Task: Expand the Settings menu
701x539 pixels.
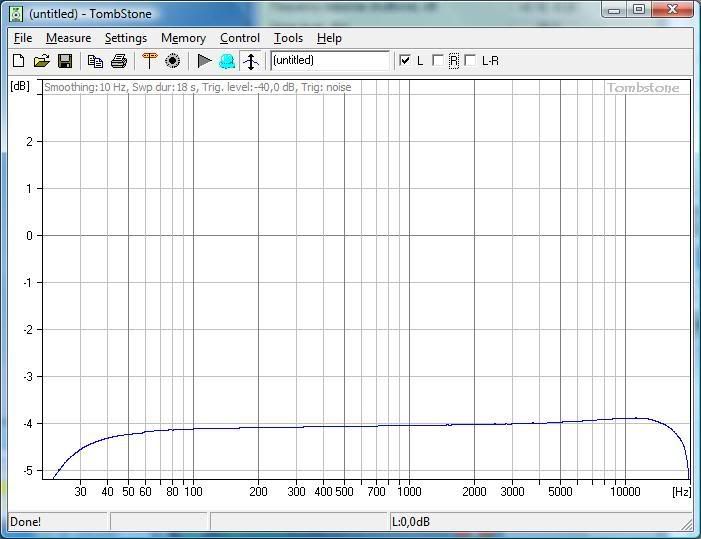Action: tap(126, 38)
